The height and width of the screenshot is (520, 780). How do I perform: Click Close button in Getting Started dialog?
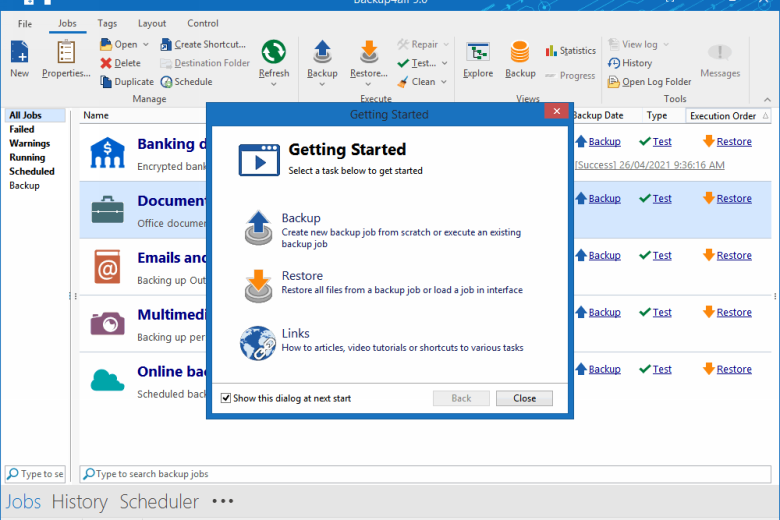click(524, 398)
